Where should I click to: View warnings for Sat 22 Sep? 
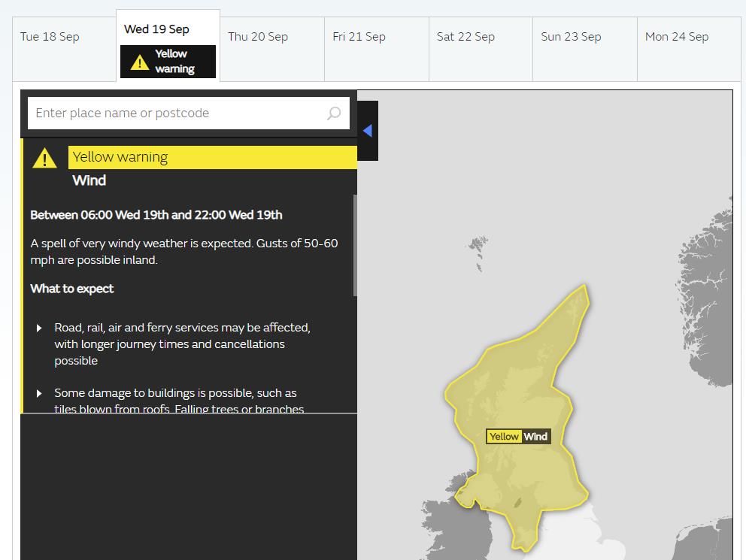465,37
